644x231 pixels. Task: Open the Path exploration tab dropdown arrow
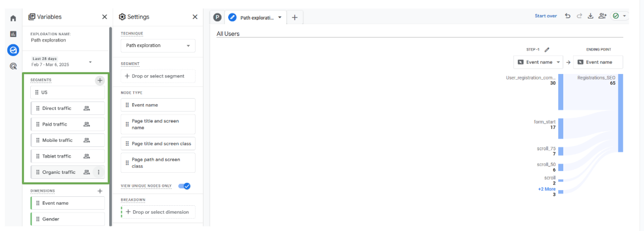click(280, 18)
